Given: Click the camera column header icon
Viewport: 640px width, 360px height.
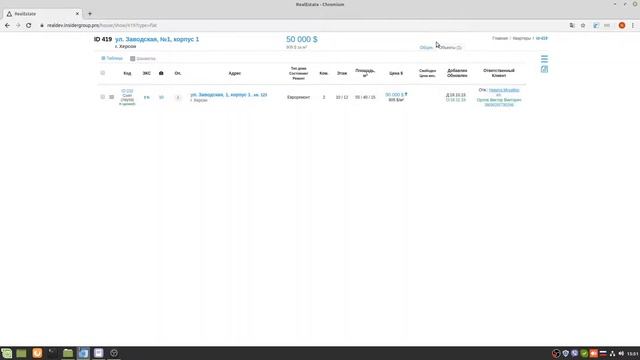Looking at the screenshot, I should (x=161, y=73).
